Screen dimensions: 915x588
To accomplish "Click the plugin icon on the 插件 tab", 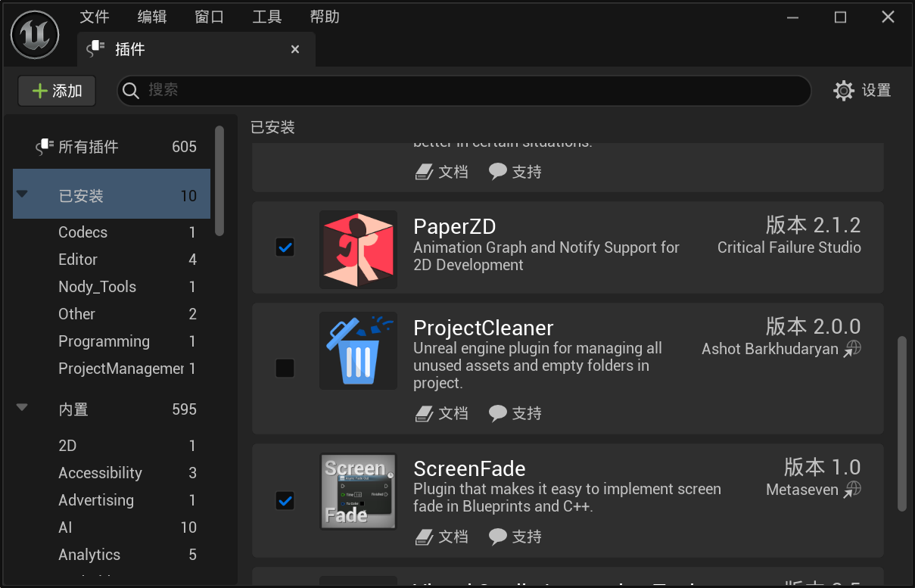I will 95,49.
